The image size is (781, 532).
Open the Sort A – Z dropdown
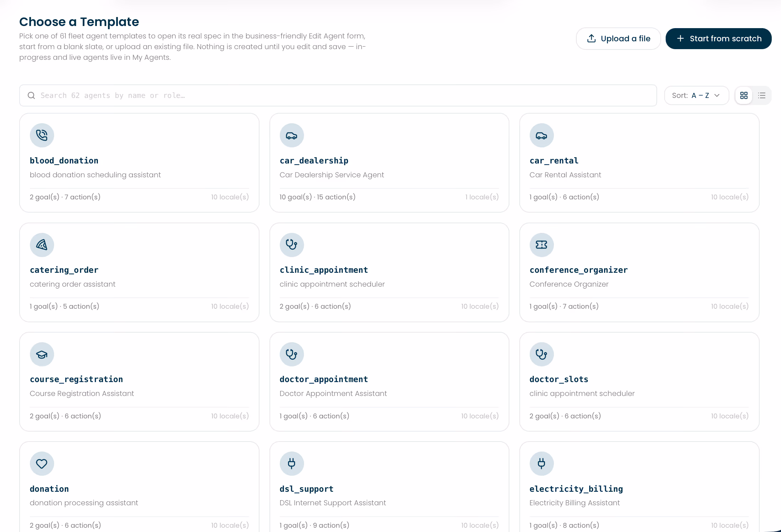696,95
